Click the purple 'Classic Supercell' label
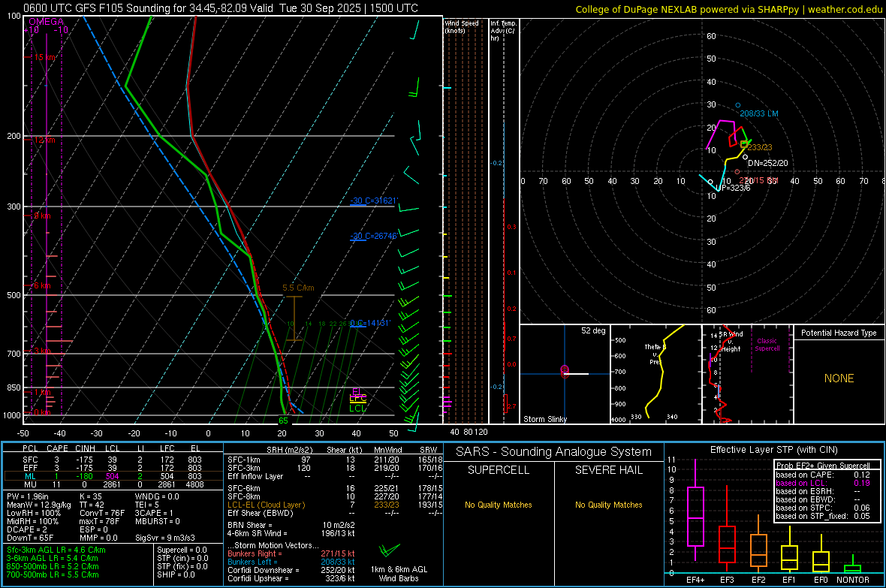Screen dimensions: 886x588 pyautogui.click(x=767, y=345)
